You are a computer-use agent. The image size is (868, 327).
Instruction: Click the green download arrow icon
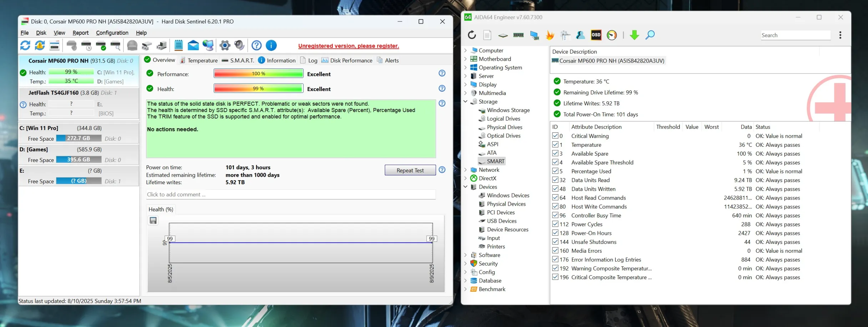point(634,35)
